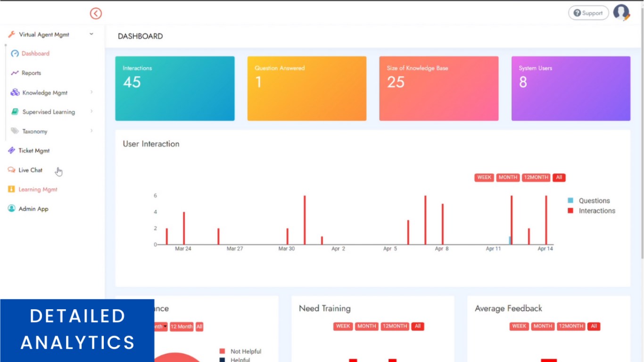Click the wrench icon beside Virtual Agent Mgmt
Viewport: 644px width, 362px height.
point(12,34)
